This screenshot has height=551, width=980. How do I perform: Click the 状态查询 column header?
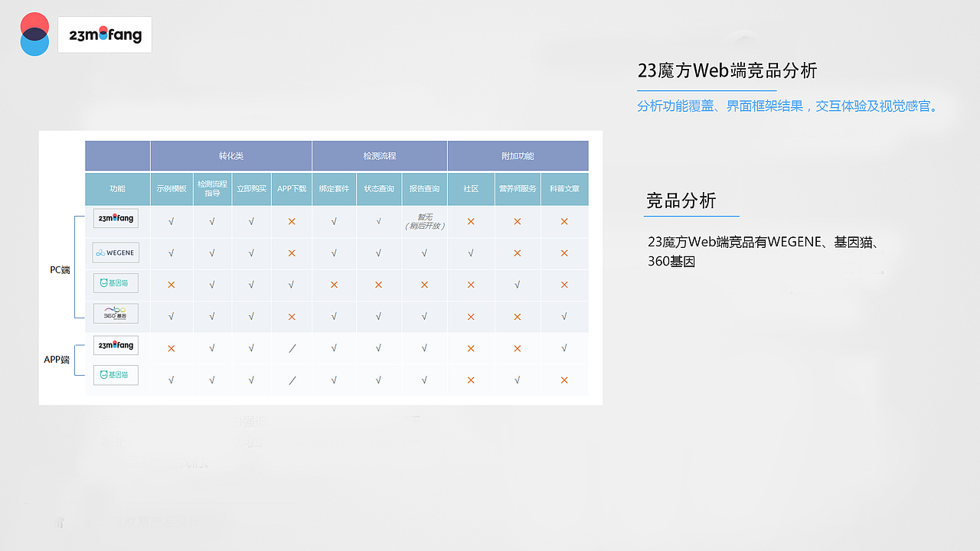click(379, 189)
